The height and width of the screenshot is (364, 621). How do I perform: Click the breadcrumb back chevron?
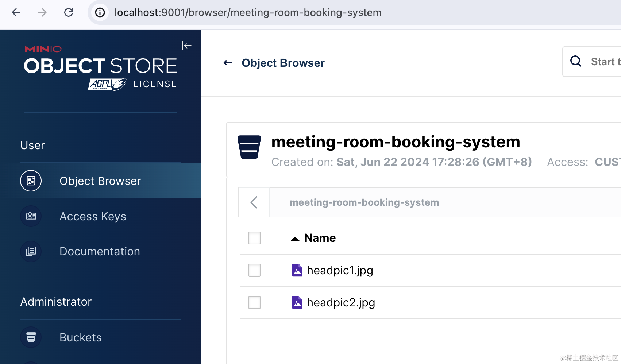click(254, 202)
